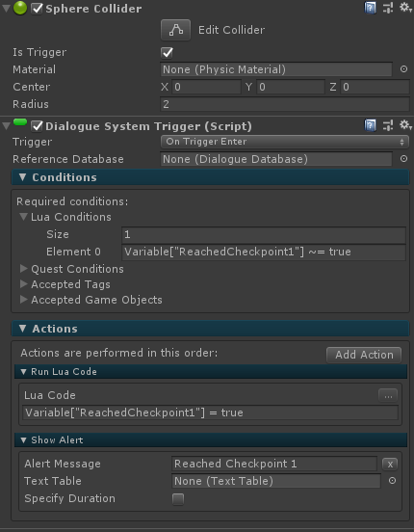
Task: Click the Edit Collider shape button
Action: [175, 30]
